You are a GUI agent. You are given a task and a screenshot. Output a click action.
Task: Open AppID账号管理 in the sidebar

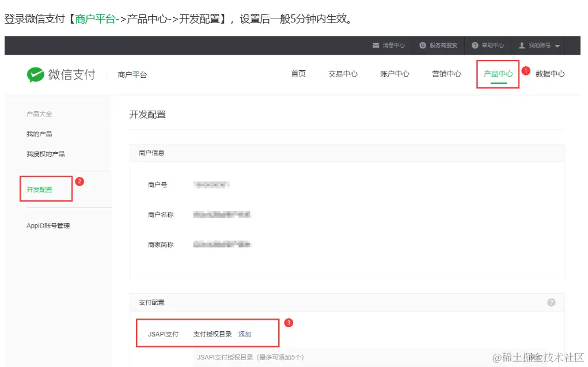(x=48, y=225)
